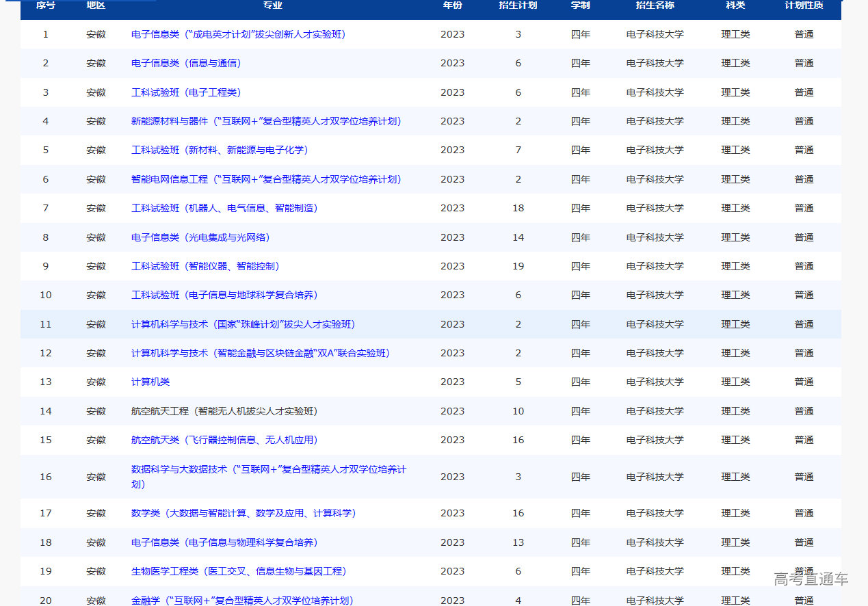Click the 招生计划 column header
The image size is (868, 606).
click(518, 5)
